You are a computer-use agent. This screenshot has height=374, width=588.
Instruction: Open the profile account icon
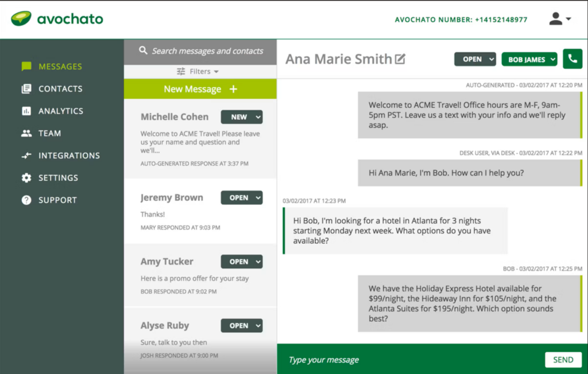click(x=555, y=18)
